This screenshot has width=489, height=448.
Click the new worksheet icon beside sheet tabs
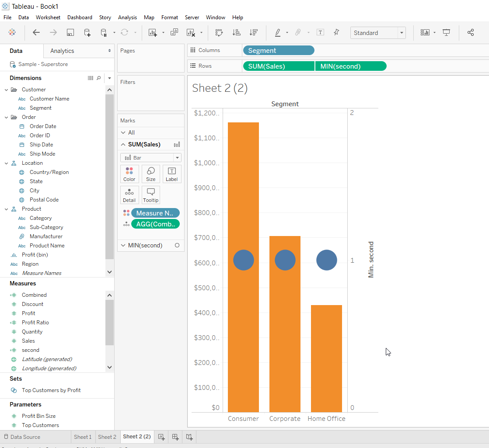[161, 437]
